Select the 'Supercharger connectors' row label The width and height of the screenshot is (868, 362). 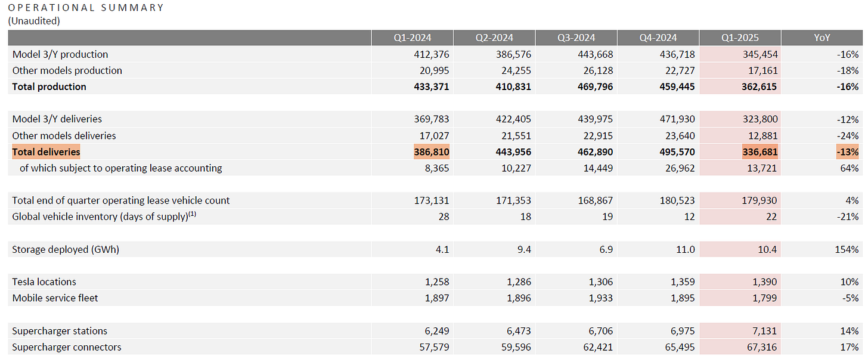coord(67,347)
